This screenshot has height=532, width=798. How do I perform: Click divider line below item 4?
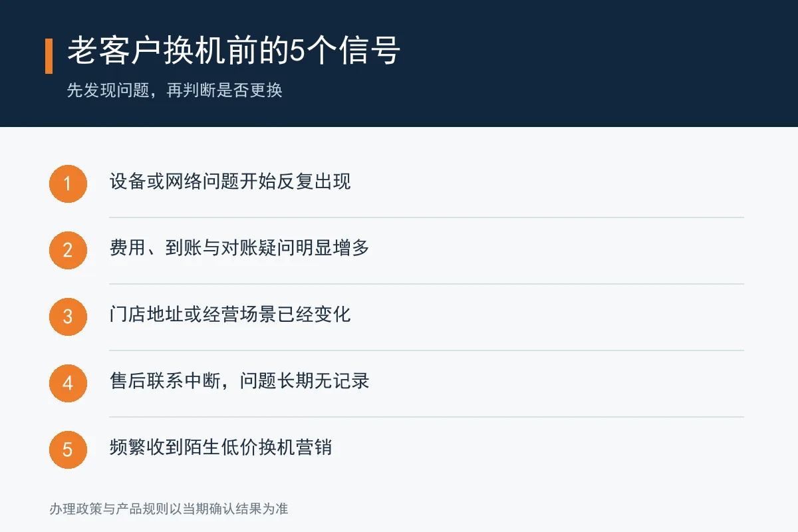[x=426, y=417]
